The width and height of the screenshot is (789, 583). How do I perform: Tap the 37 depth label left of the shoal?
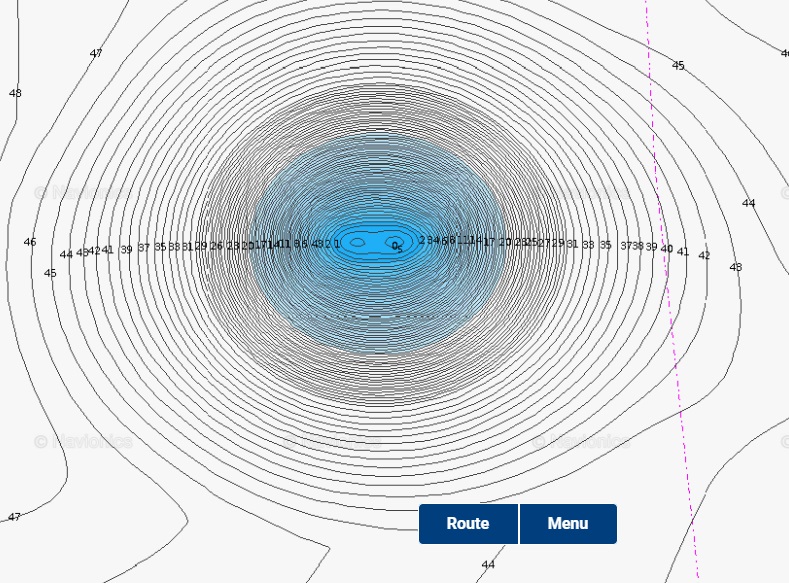coord(144,248)
